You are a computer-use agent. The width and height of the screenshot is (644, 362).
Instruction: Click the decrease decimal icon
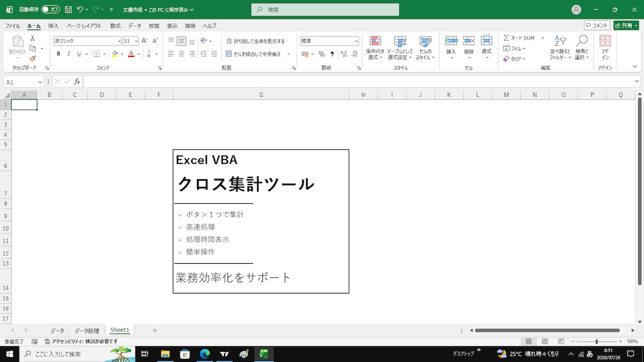point(355,54)
